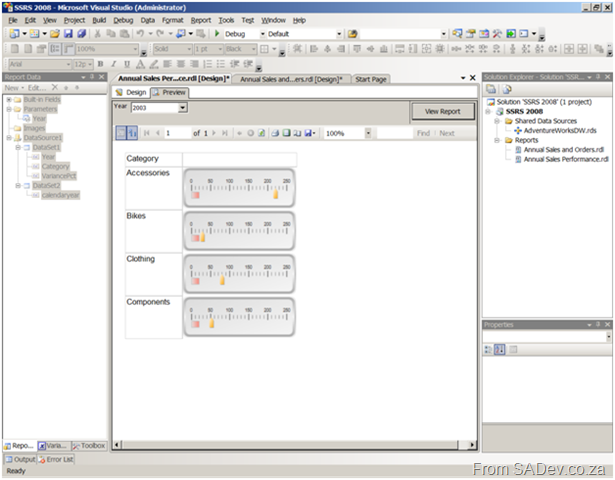Click the View Report button
Screen dimensions: 615x480
coord(442,111)
